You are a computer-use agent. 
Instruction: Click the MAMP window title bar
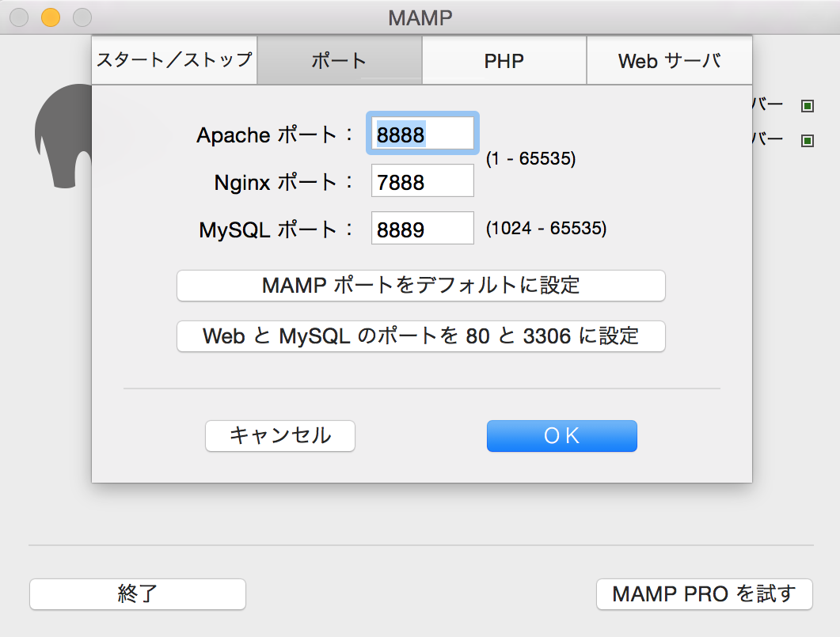point(420,17)
